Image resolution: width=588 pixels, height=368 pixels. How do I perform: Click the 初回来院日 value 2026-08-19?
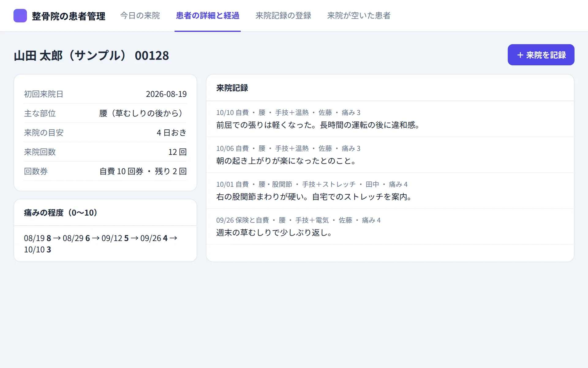tap(166, 94)
